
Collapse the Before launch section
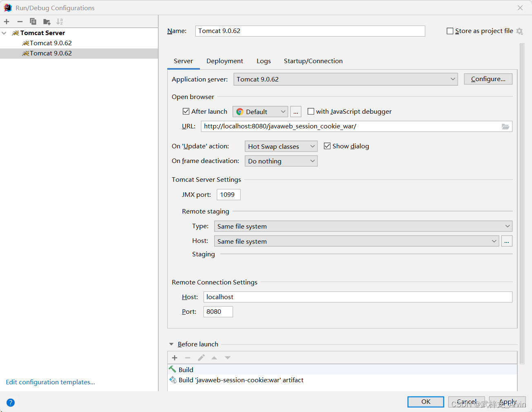[171, 344]
